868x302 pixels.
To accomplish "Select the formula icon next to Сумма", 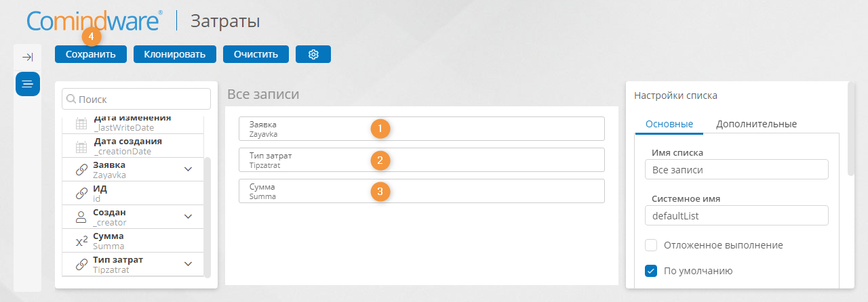I will click(x=81, y=241).
